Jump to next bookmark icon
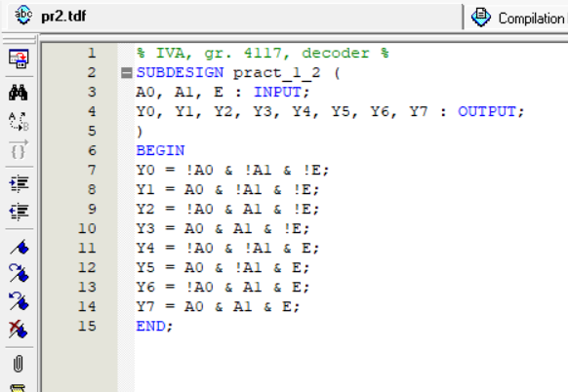The image size is (568, 392). point(19,273)
